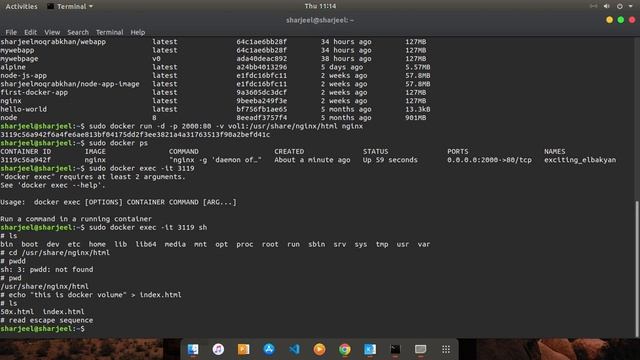The height and width of the screenshot is (360, 640).
Task: Click the 'NAMES' column header
Action: click(555, 151)
